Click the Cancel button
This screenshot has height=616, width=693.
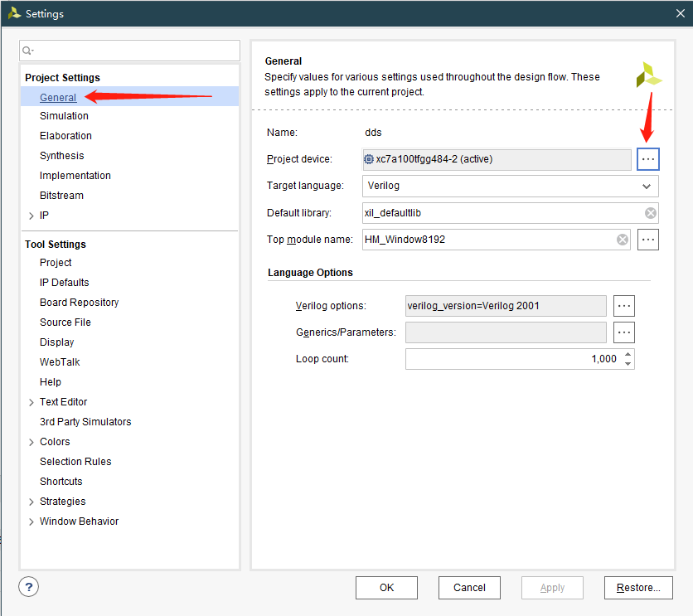pyautogui.click(x=469, y=587)
